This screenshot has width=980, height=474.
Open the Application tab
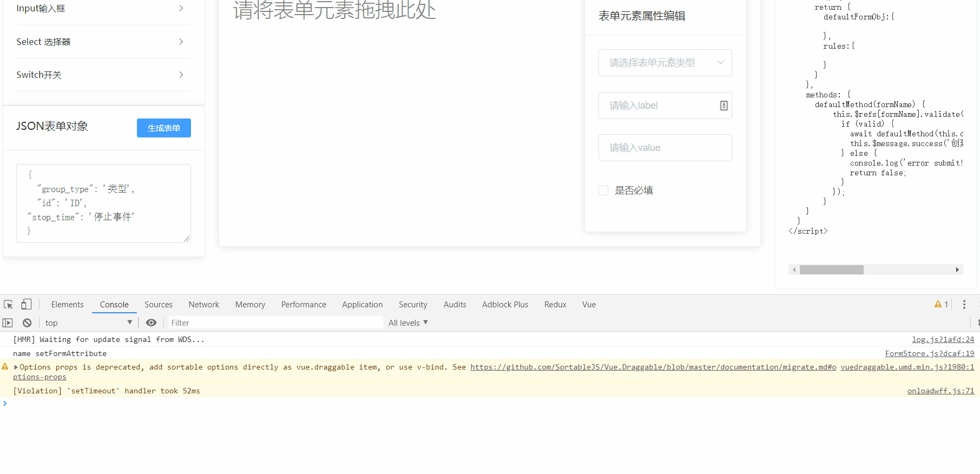coord(363,305)
